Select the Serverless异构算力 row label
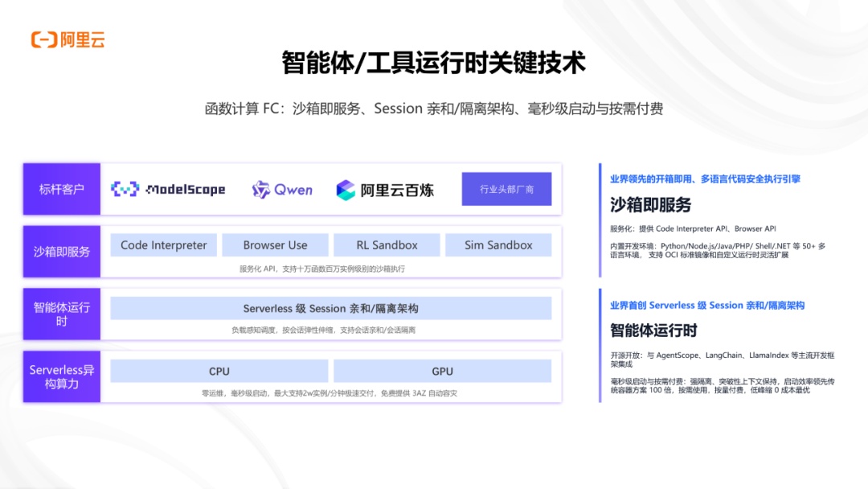868x489 pixels. coord(61,376)
